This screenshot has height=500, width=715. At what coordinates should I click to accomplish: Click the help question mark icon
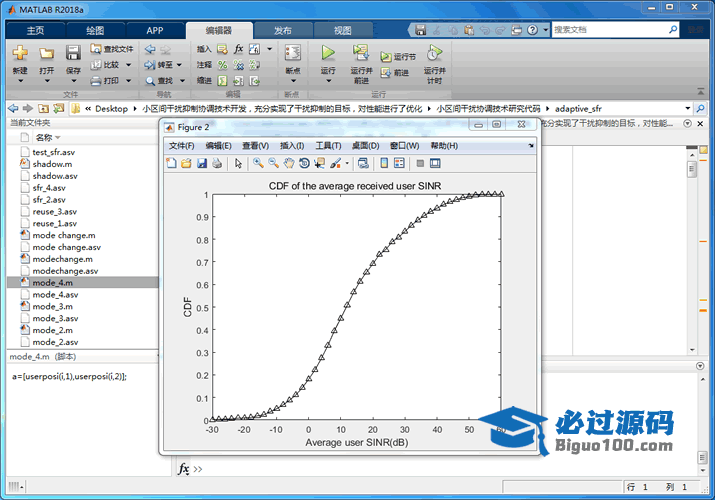[x=532, y=30]
